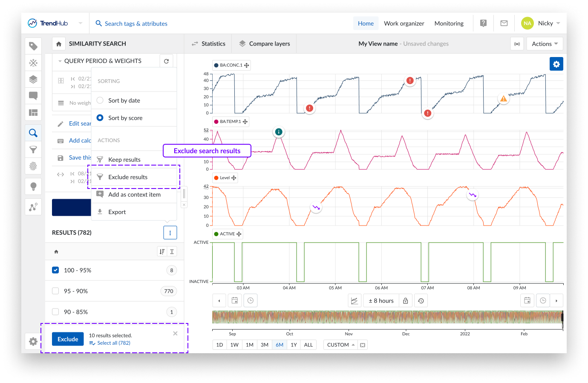
Task: Select the Sort by date radio
Action: point(100,100)
